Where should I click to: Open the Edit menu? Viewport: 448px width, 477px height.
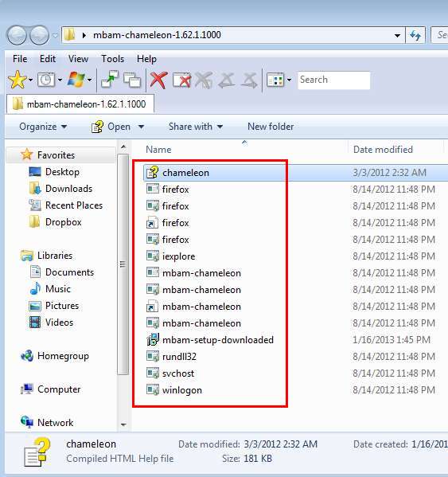[48, 58]
